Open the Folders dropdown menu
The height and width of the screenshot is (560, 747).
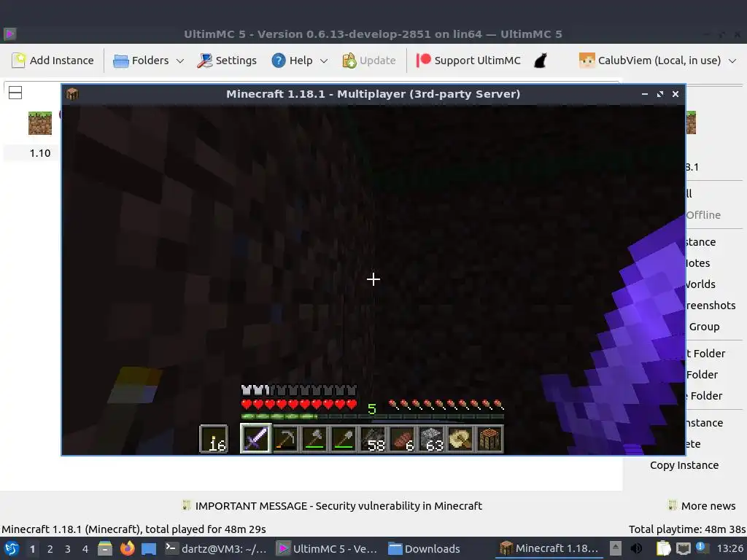pos(148,61)
